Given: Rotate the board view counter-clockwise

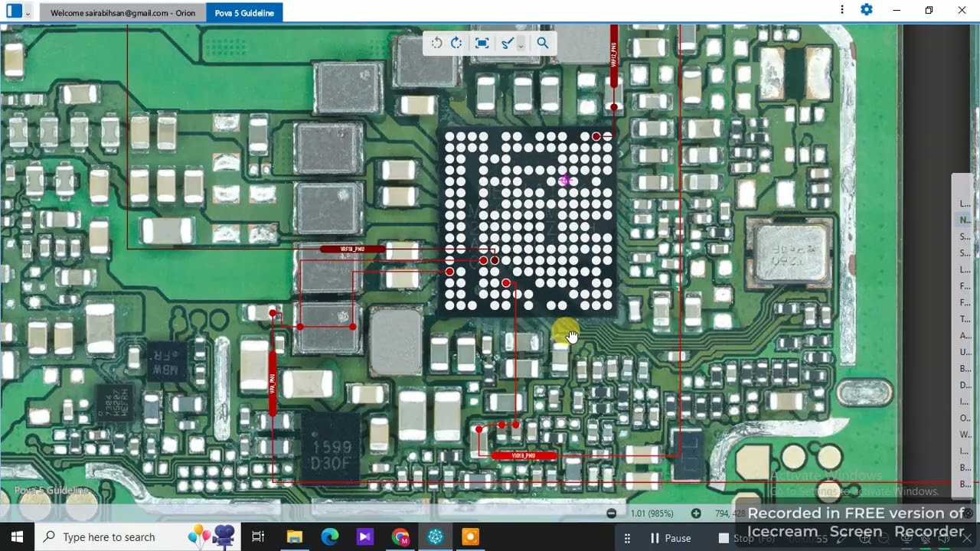Looking at the screenshot, I should pyautogui.click(x=436, y=43).
